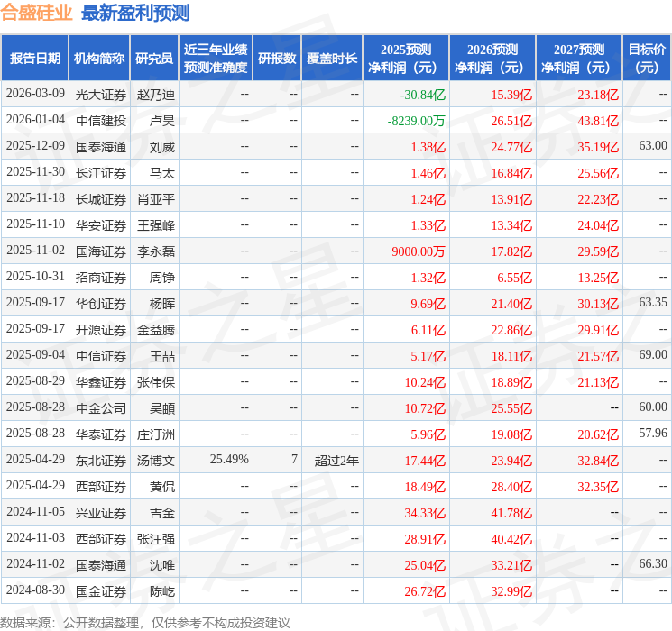The height and width of the screenshot is (631, 672).
Task: Click the 覆盖时长 column header
Action: pos(332,59)
